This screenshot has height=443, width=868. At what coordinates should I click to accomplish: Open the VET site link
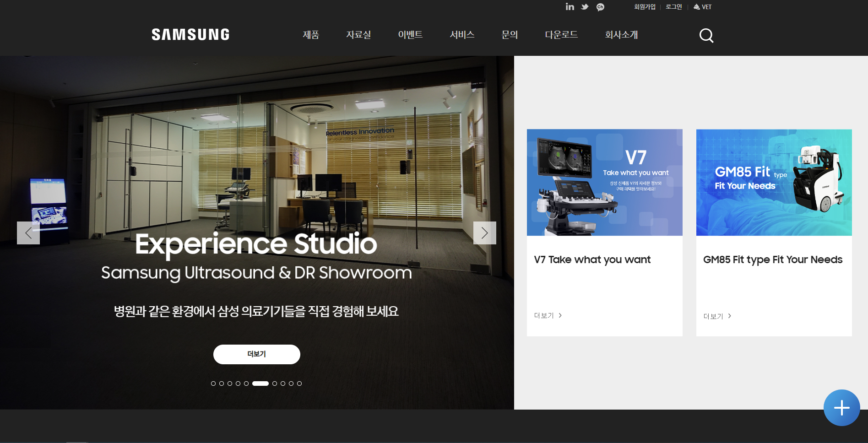tap(703, 7)
